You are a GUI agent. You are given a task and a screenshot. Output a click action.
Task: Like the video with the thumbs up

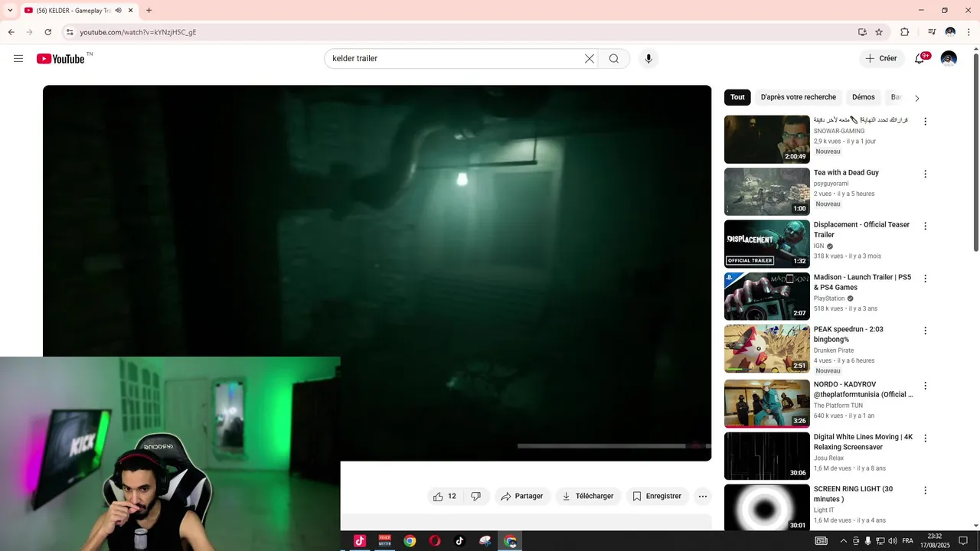click(x=446, y=497)
